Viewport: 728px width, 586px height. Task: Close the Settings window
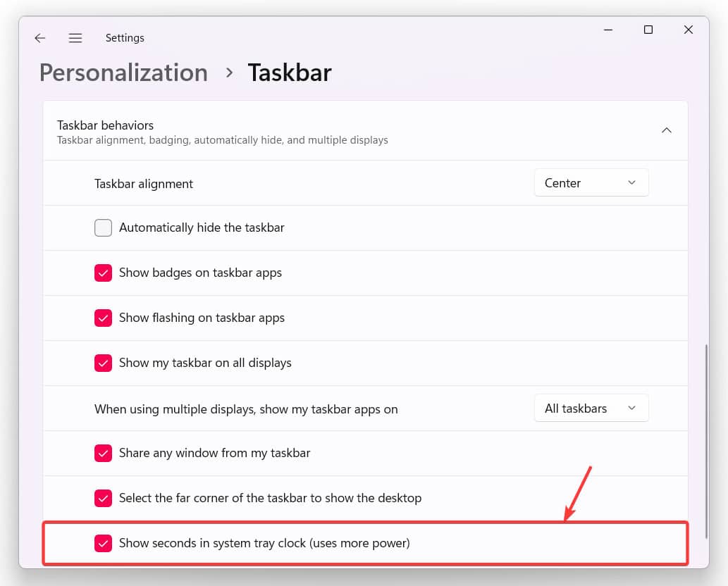[x=689, y=30]
